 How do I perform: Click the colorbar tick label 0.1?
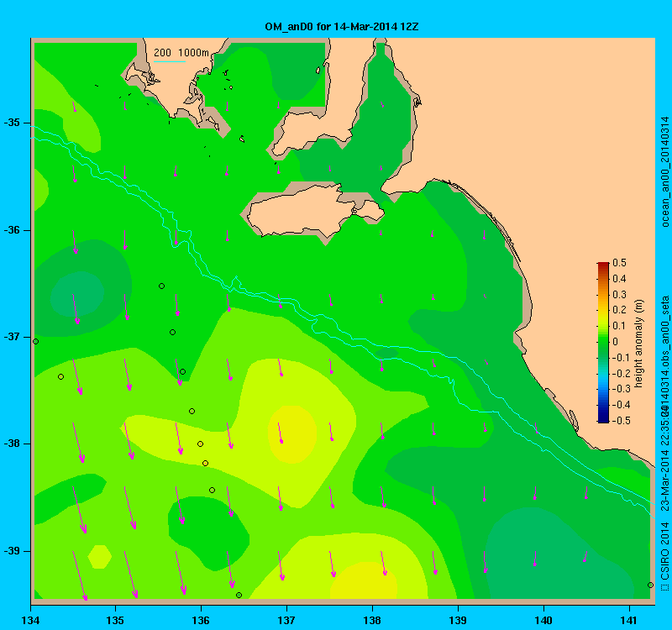pos(619,326)
